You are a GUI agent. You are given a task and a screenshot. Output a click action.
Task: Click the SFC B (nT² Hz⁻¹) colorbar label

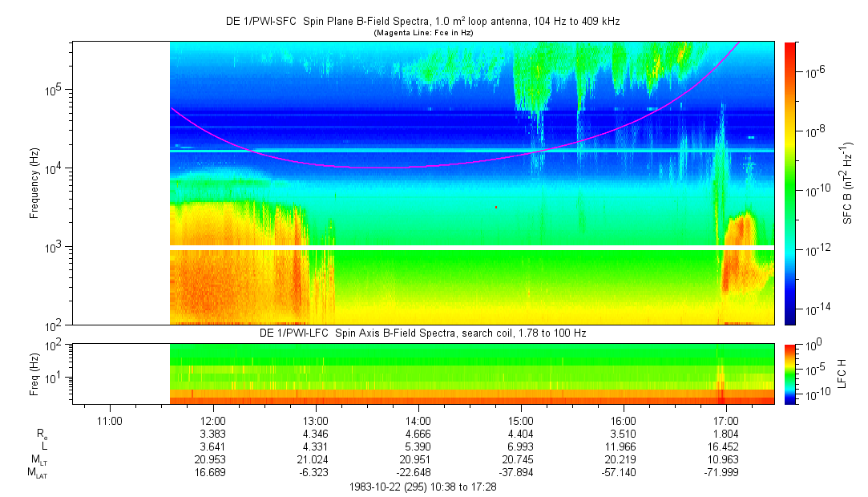pyautogui.click(x=849, y=183)
